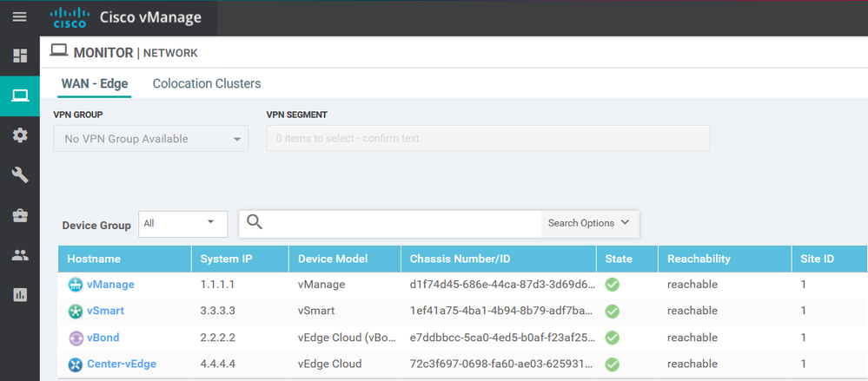Click the Center-vEdge row state checkmark
This screenshot has width=868, height=381.
613,365
